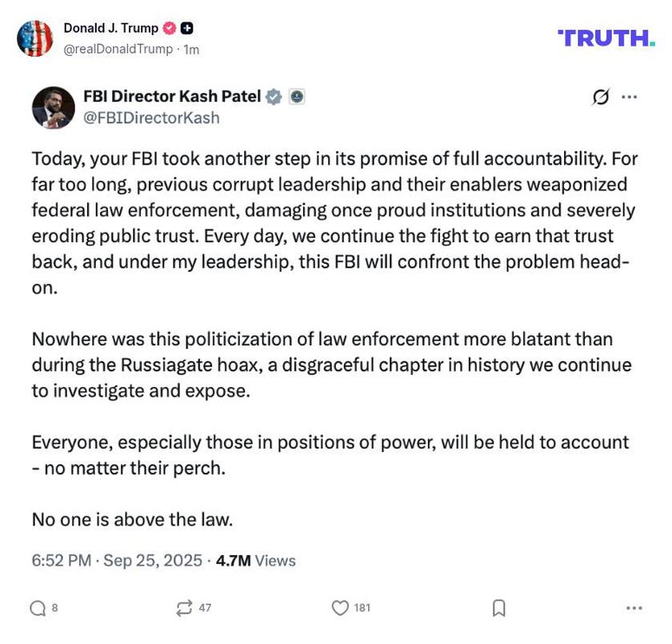672x644 pixels.
Task: Open FBI Director Kash Patel's name link
Action: pyautogui.click(x=172, y=97)
